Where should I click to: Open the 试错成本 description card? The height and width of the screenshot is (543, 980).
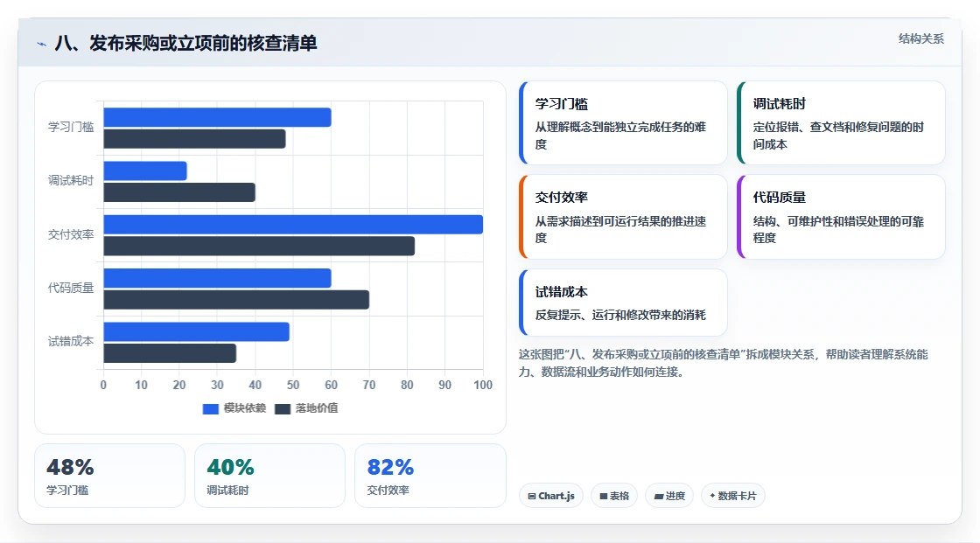point(623,303)
